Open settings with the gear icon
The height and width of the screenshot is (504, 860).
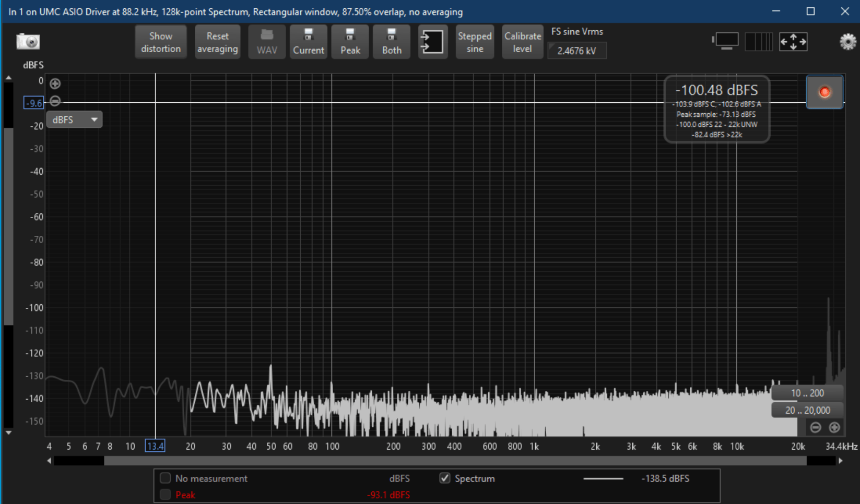pyautogui.click(x=847, y=41)
